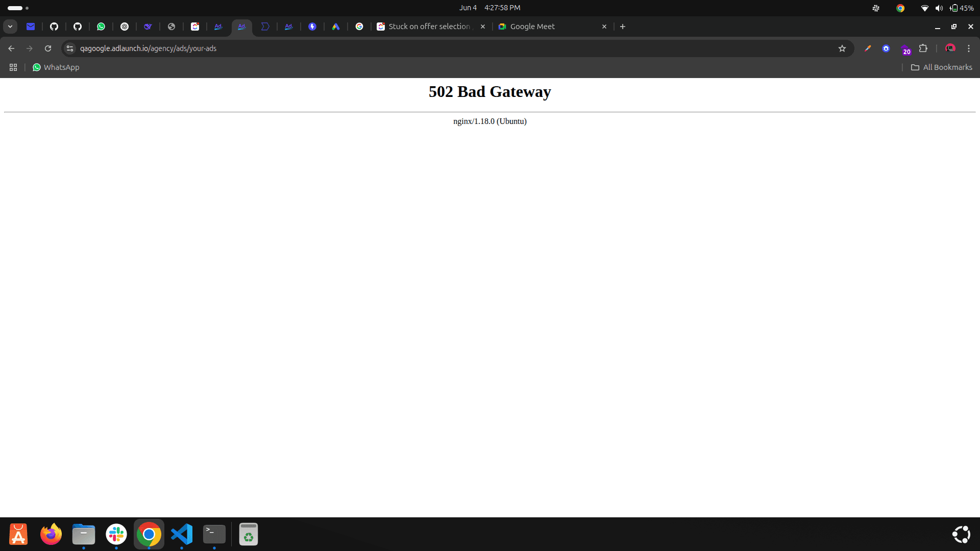Screen dimensions: 980x551
Task: Open the Ad. tab right of the ClickUp icon tab
Action: (218, 27)
